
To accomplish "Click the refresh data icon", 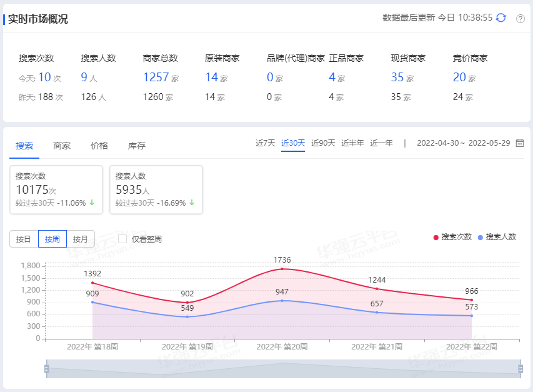I will (x=501, y=18).
